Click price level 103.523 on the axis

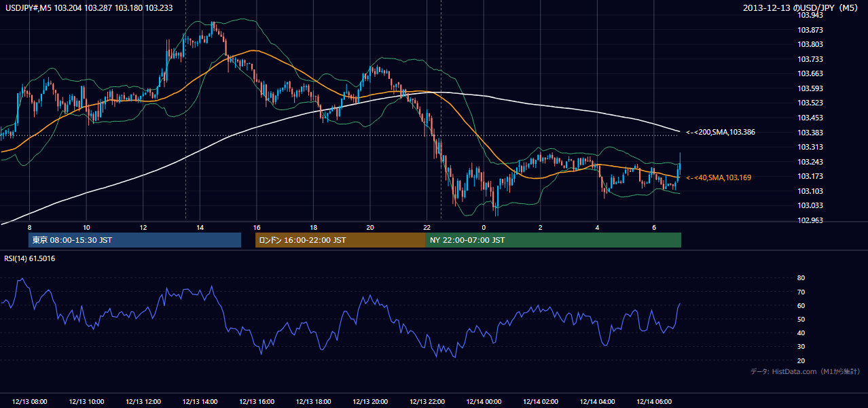[x=810, y=103]
